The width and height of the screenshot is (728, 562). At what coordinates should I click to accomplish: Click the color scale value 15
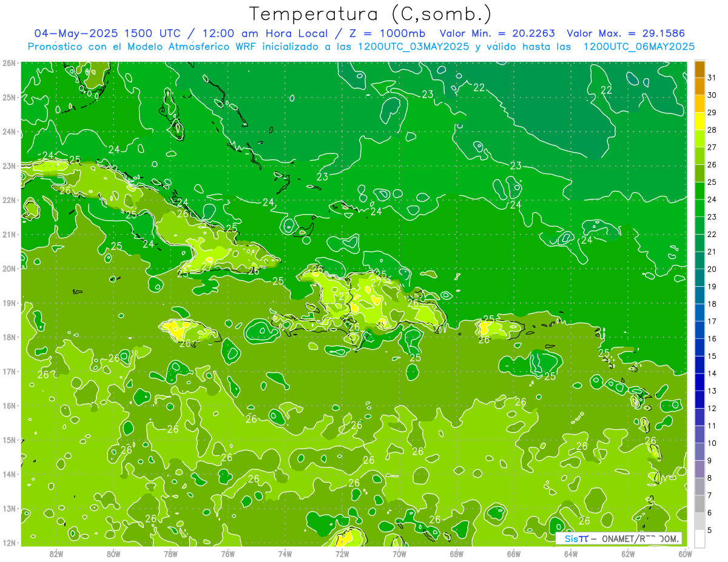click(712, 356)
